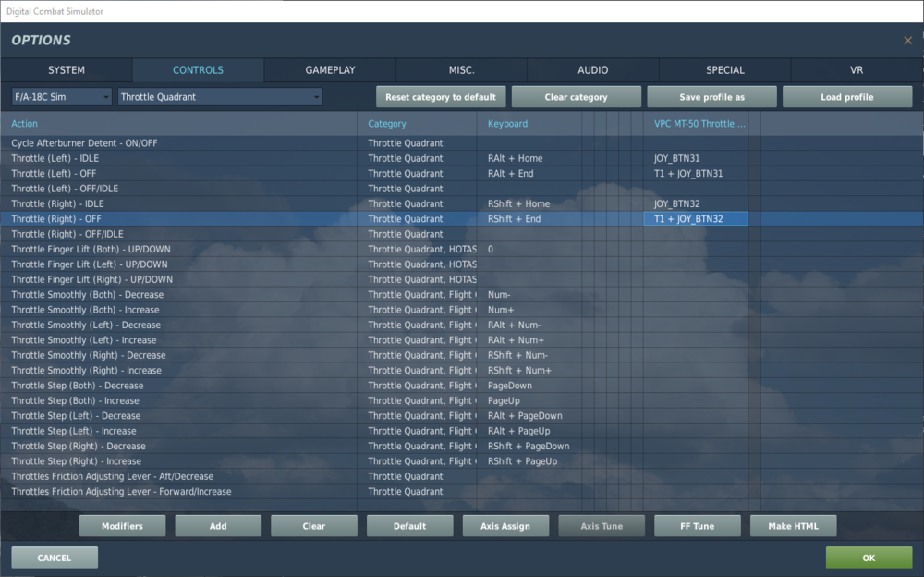Open the Modifiers button

(x=123, y=526)
